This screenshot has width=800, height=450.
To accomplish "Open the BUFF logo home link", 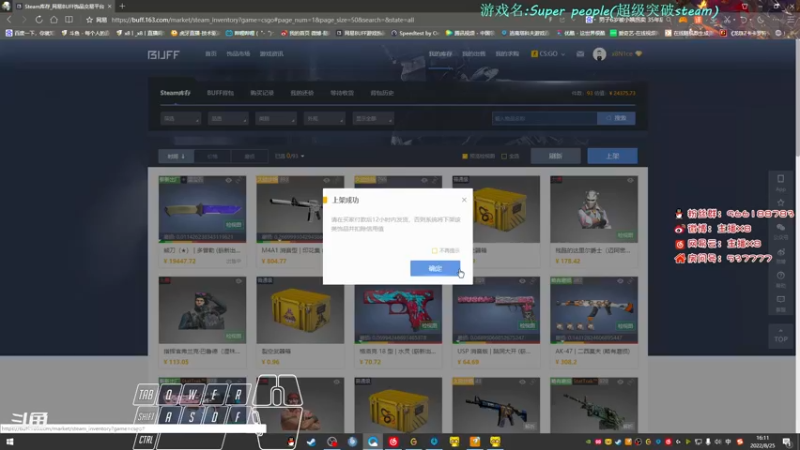I will 164,54.
